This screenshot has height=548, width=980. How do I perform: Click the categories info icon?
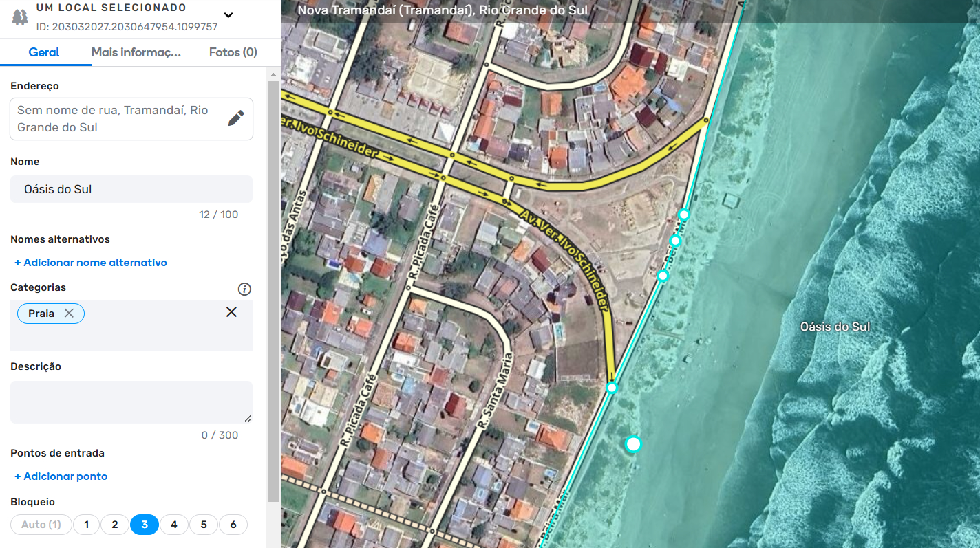click(x=244, y=289)
